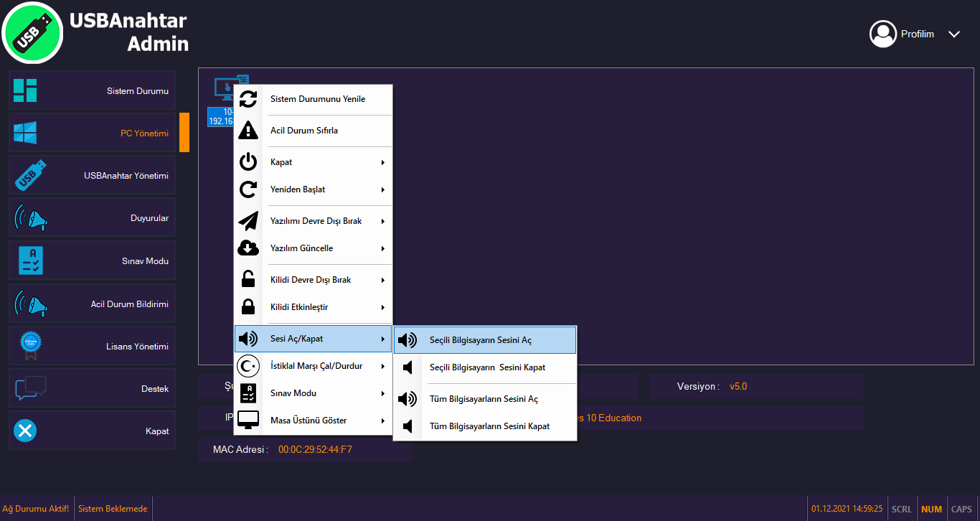
Task: Click the refresh icon for Sistem Durumunu Yenile
Action: [248, 99]
